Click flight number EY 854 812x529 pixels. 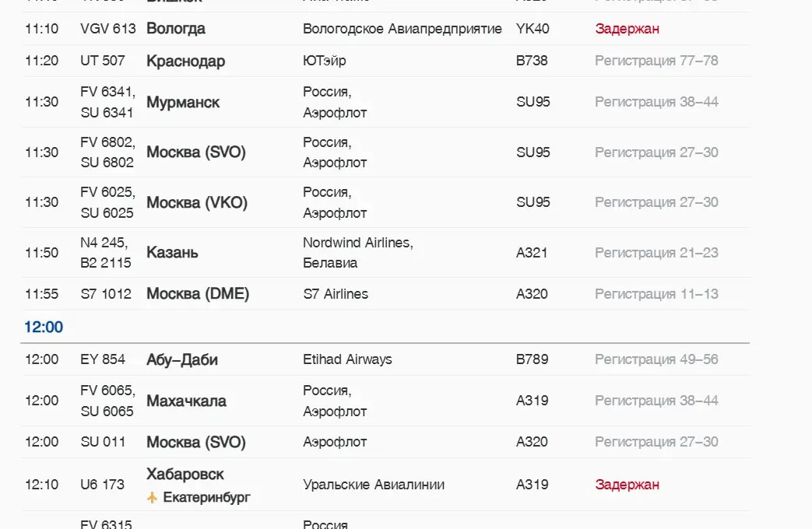(103, 359)
